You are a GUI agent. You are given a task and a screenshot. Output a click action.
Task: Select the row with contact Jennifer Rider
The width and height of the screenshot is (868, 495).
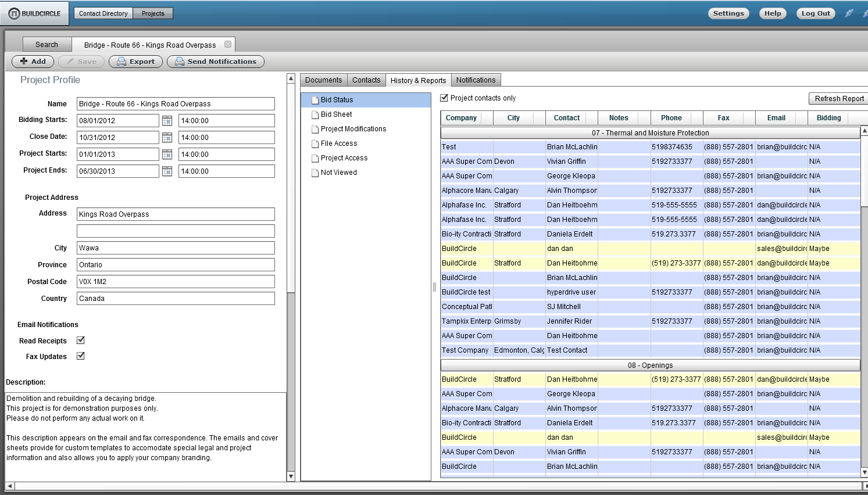651,321
